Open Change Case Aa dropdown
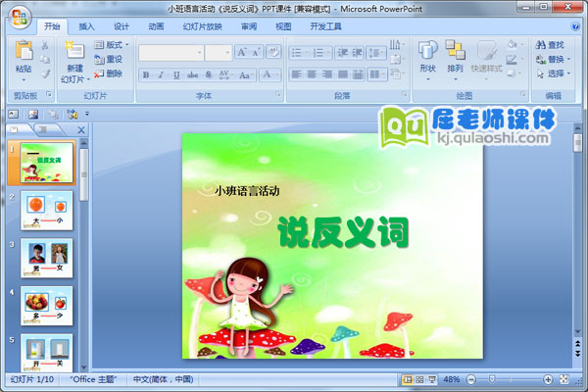 click(x=246, y=75)
